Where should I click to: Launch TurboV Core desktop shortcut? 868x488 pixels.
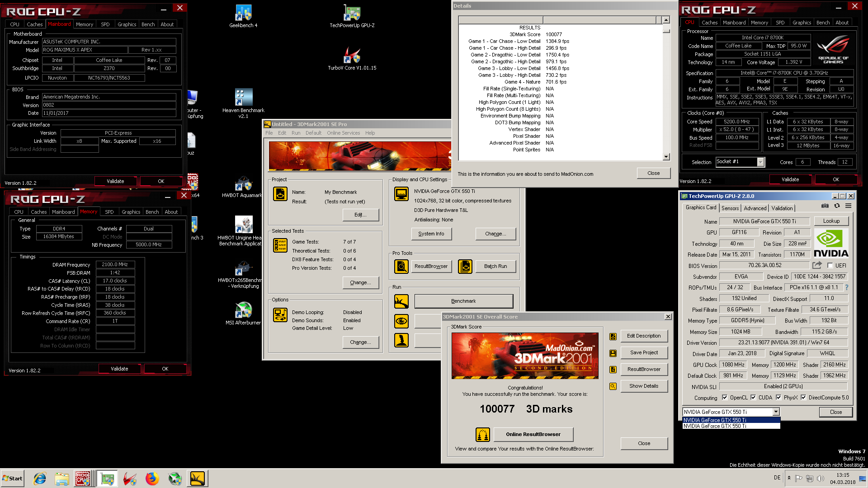(x=352, y=59)
